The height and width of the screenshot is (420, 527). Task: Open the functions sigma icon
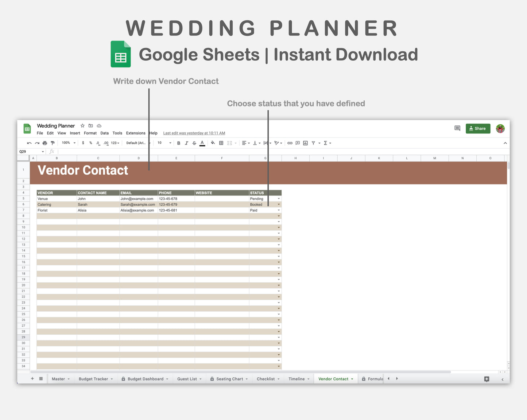pyautogui.click(x=325, y=143)
